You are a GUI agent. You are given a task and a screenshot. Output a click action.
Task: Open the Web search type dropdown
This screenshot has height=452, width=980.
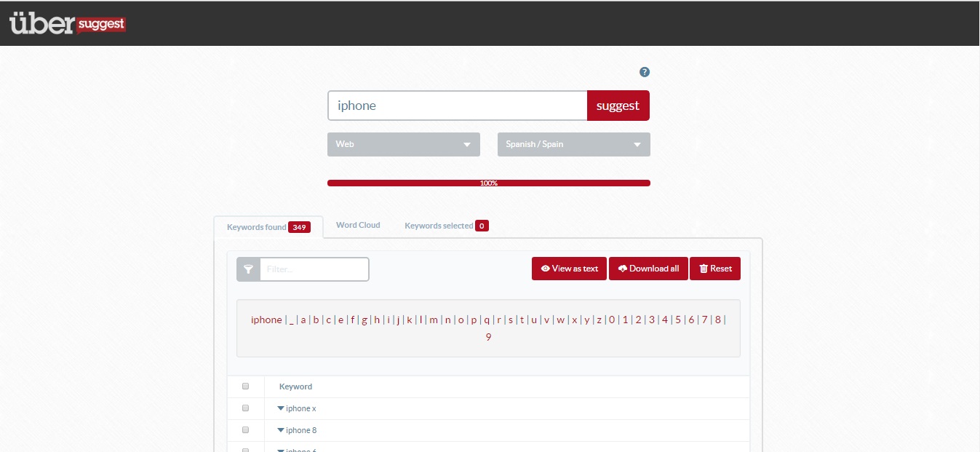point(403,144)
